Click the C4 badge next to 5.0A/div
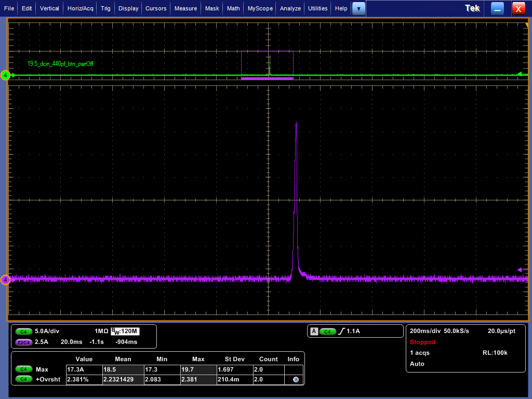The width and height of the screenshot is (532, 399). tap(23, 331)
